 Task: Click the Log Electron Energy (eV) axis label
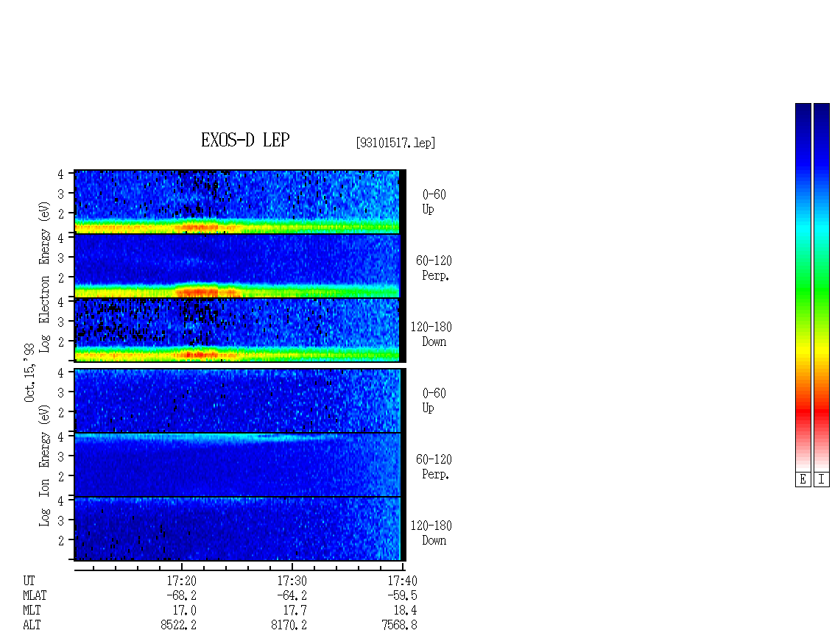(44, 277)
